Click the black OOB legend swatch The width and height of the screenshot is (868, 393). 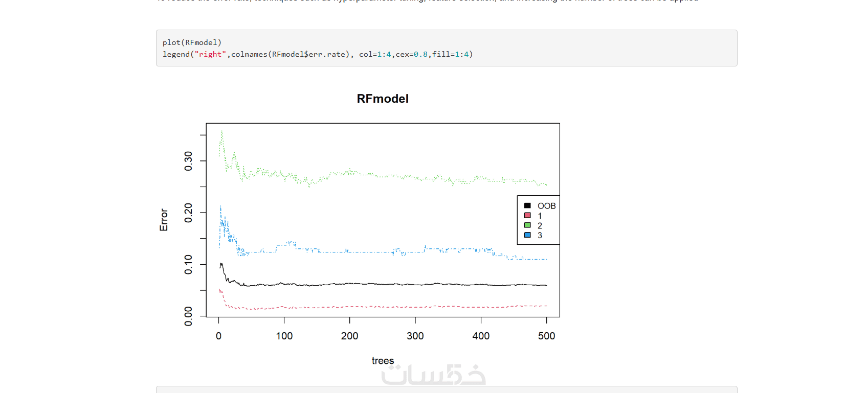point(527,206)
